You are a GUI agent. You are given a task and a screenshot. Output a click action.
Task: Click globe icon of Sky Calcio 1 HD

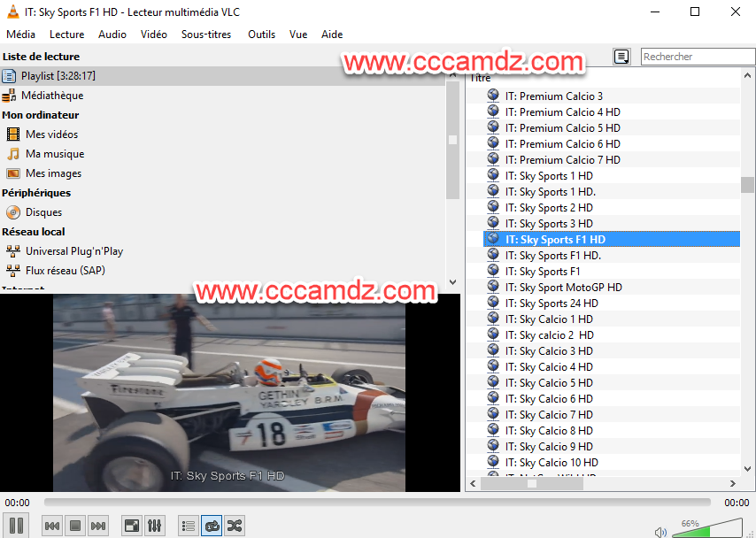493,318
